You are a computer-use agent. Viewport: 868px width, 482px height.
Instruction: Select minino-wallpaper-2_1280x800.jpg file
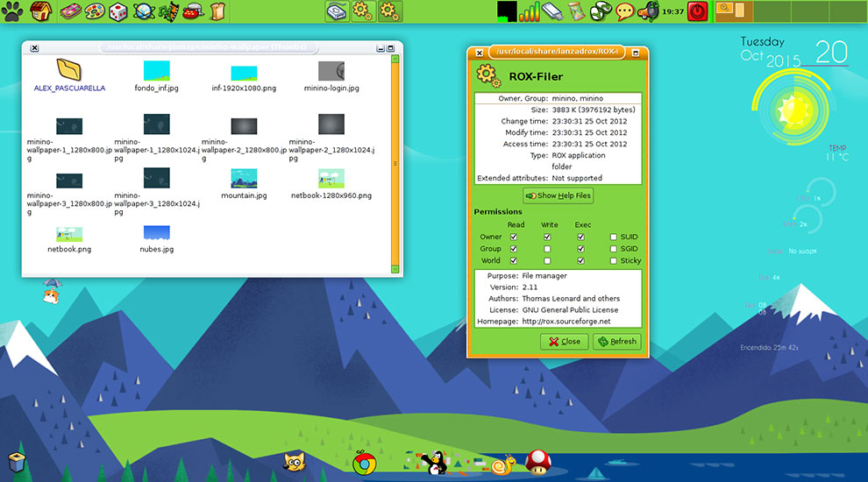(x=244, y=139)
